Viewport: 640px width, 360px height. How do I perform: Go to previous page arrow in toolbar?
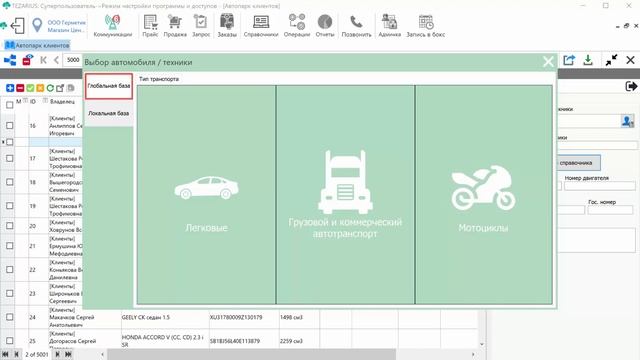click(x=56, y=60)
